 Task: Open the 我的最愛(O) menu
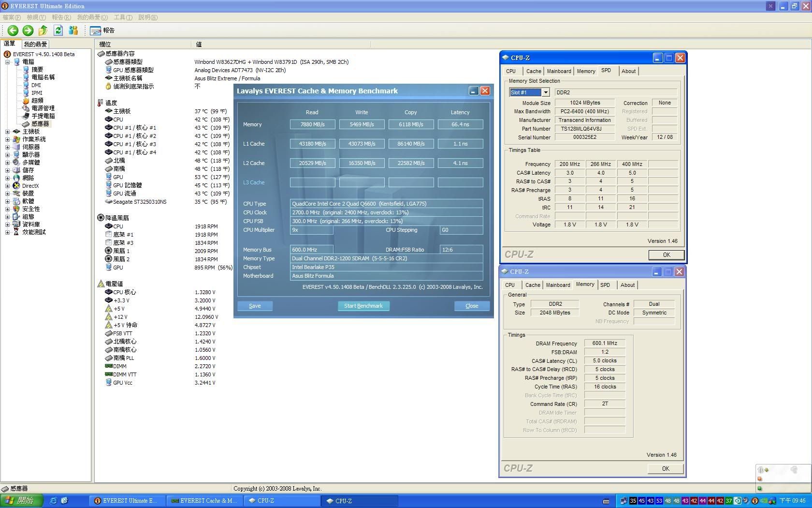coord(92,17)
